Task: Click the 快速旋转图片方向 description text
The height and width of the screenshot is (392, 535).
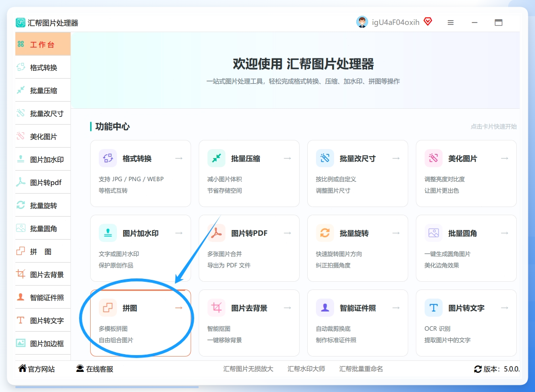Action: pos(339,254)
